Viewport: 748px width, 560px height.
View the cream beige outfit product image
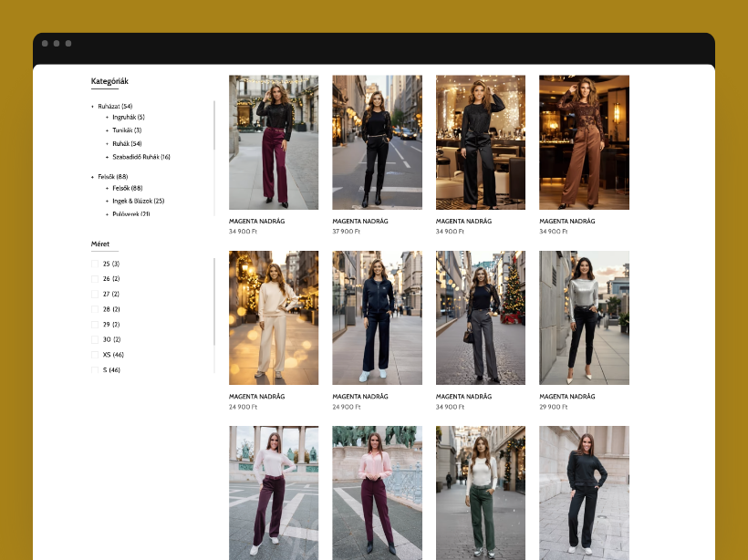click(274, 317)
